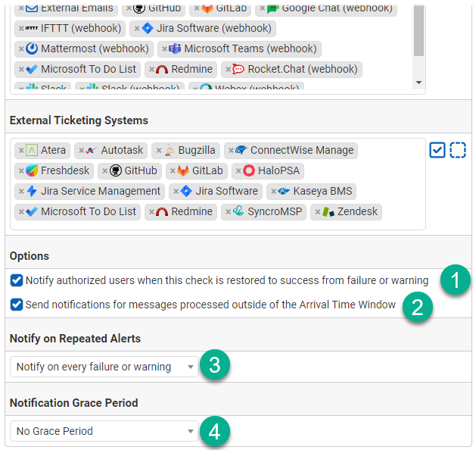Remove Microsoft To Do List upper list tag
Image resolution: width=476 pixels, height=450 pixels.
coord(21,70)
